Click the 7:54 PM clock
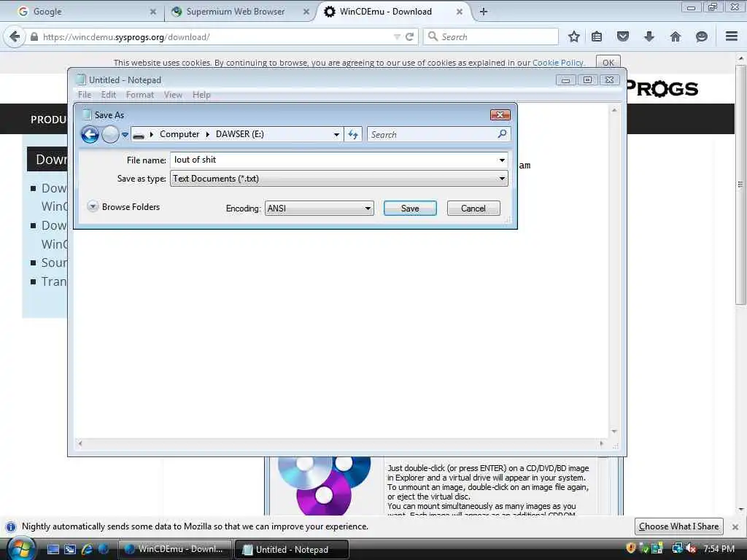The height and width of the screenshot is (560, 747). click(719, 548)
